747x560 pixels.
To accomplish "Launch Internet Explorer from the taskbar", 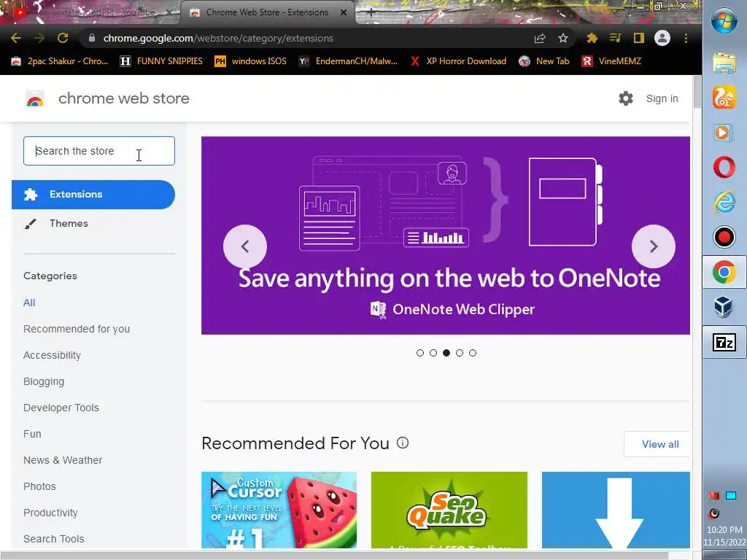I will pyautogui.click(x=724, y=202).
